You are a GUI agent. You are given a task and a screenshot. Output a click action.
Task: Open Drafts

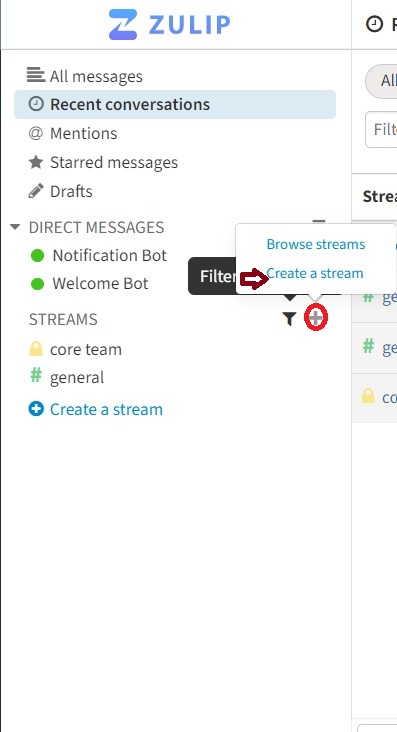[x=71, y=191]
